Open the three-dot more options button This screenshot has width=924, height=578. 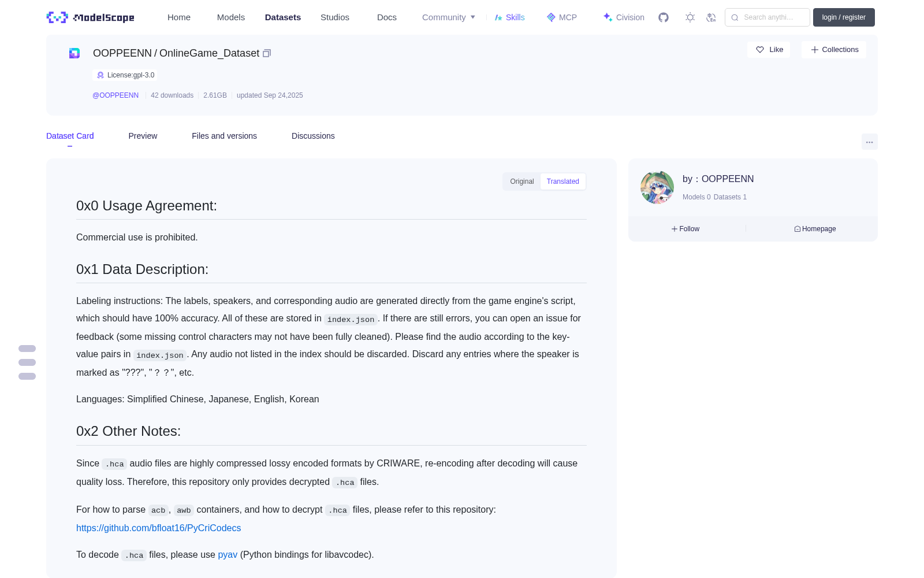point(870,142)
